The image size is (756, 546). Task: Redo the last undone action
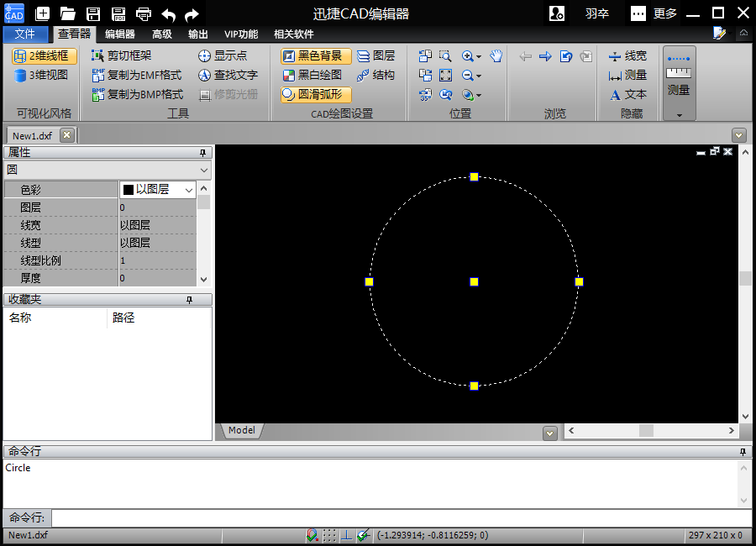(192, 15)
